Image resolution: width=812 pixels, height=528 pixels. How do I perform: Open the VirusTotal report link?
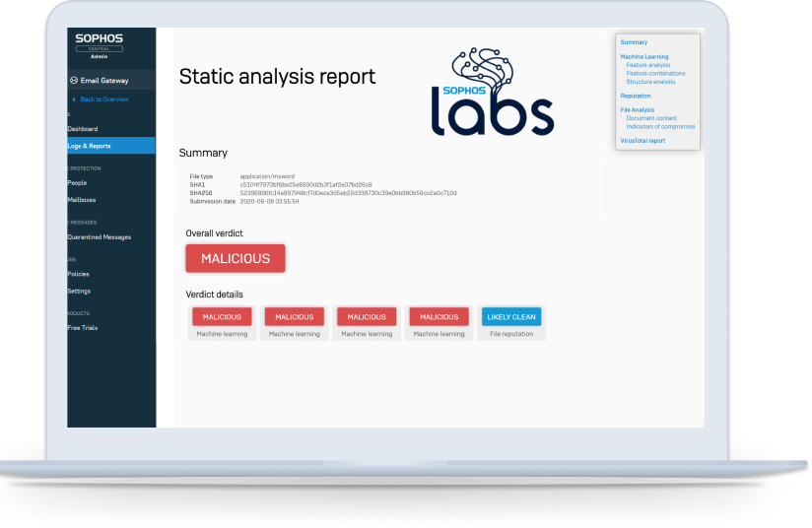pyautogui.click(x=643, y=141)
